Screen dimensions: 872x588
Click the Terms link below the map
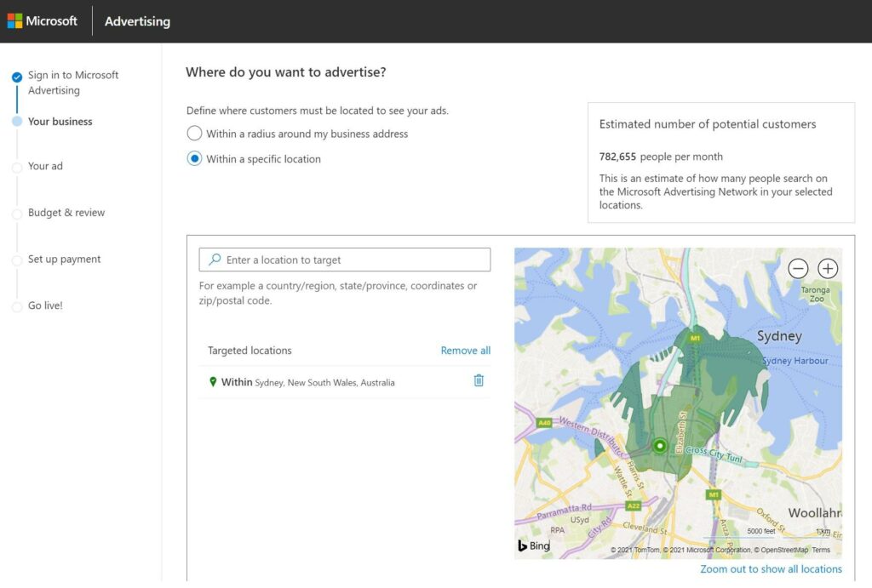pyautogui.click(x=821, y=550)
